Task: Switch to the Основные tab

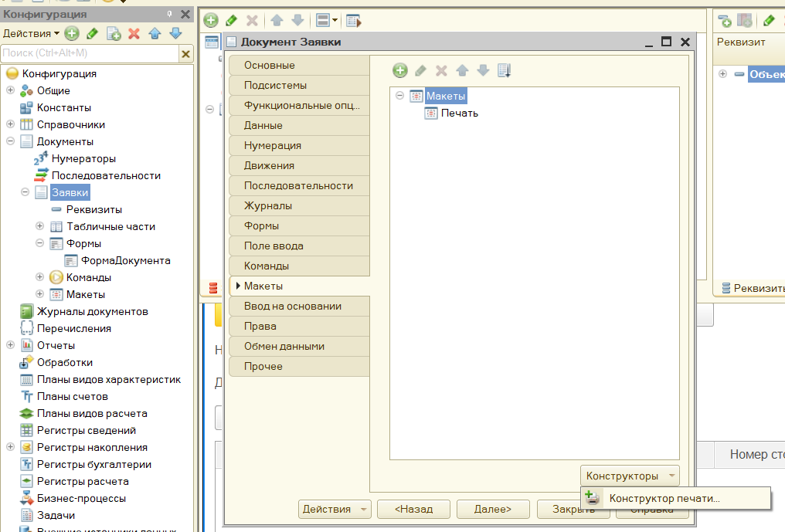Action: point(269,66)
